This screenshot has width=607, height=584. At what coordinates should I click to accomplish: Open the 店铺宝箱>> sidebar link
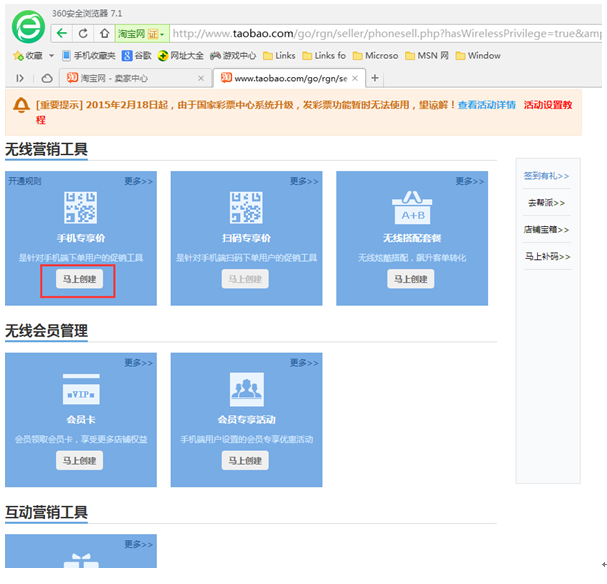click(546, 230)
